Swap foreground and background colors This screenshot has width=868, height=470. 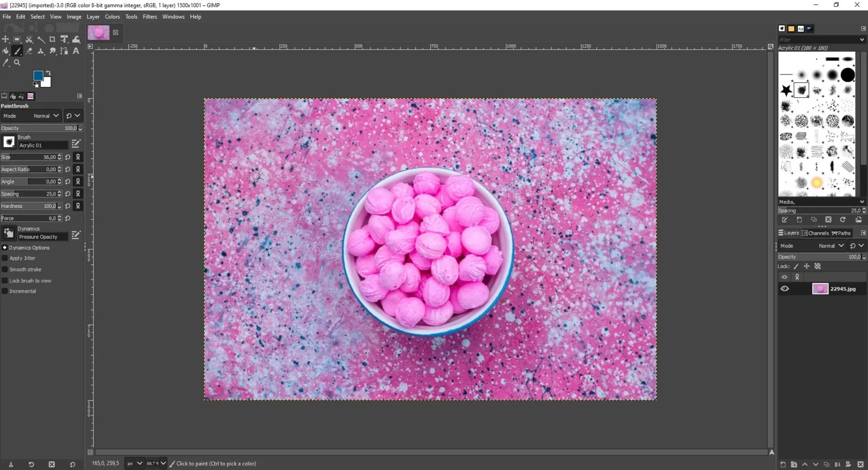[x=48, y=73]
